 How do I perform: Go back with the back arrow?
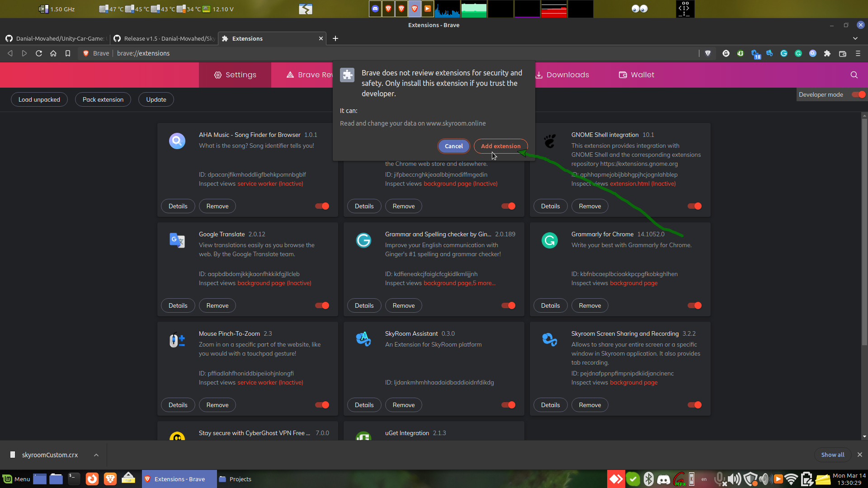click(x=10, y=53)
